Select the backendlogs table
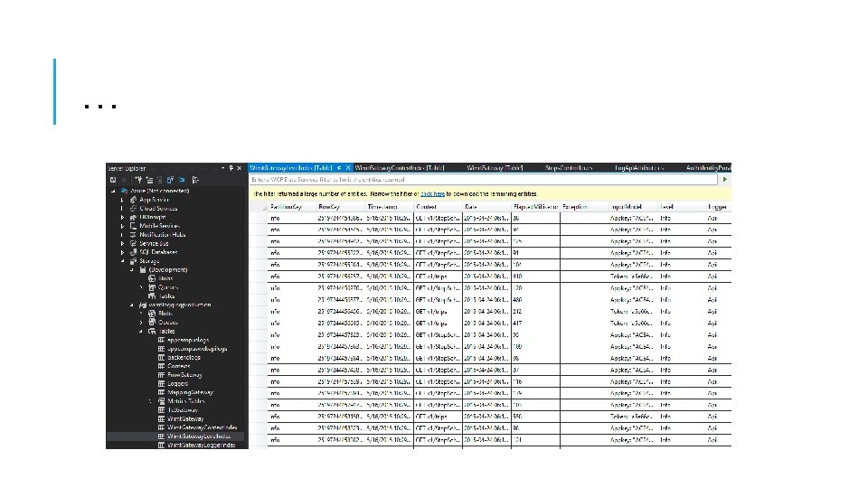Image resolution: width=868 pixels, height=488 pixels. click(x=184, y=358)
